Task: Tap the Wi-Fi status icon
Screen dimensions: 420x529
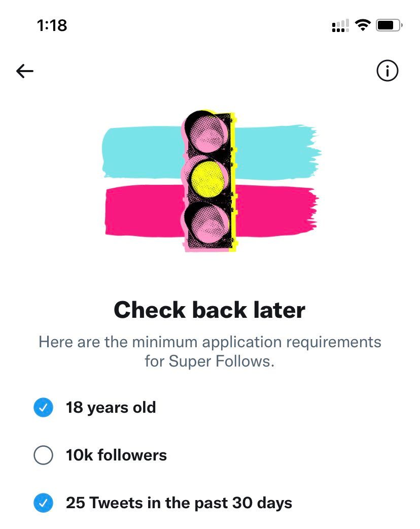Action: (363, 25)
